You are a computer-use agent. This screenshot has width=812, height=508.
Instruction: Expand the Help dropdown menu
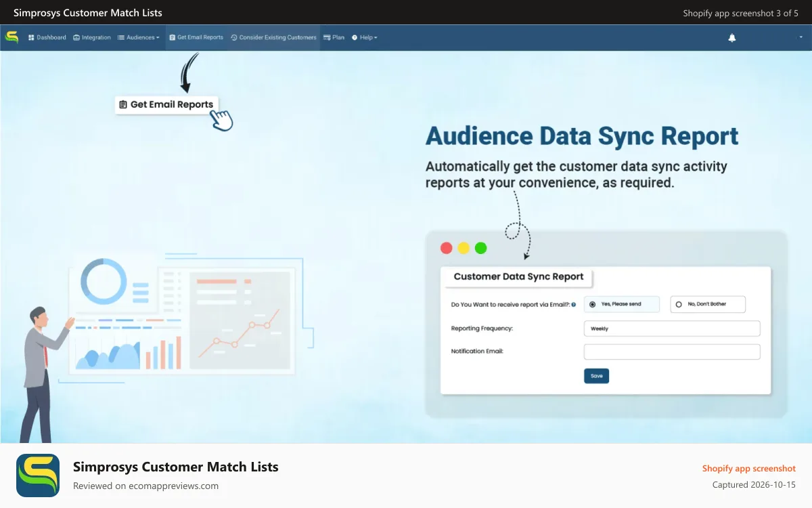(x=365, y=37)
